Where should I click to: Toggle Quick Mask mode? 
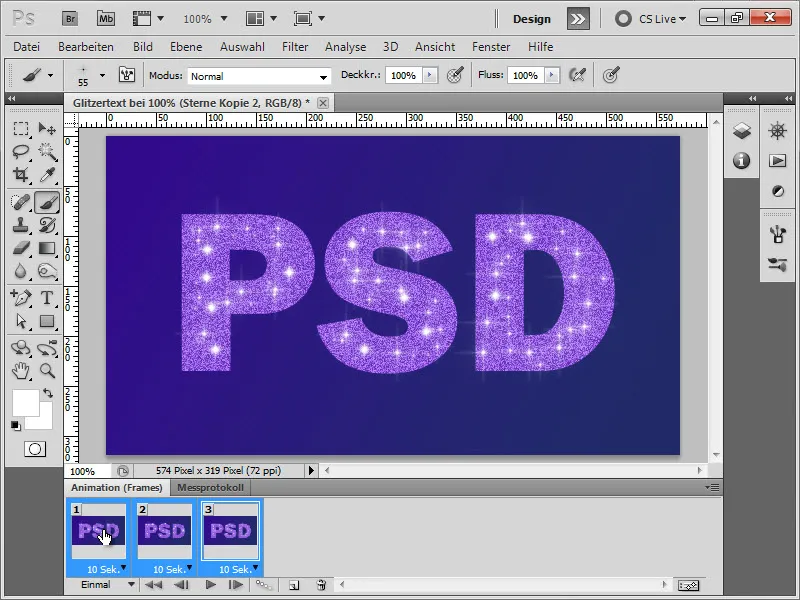(35, 449)
